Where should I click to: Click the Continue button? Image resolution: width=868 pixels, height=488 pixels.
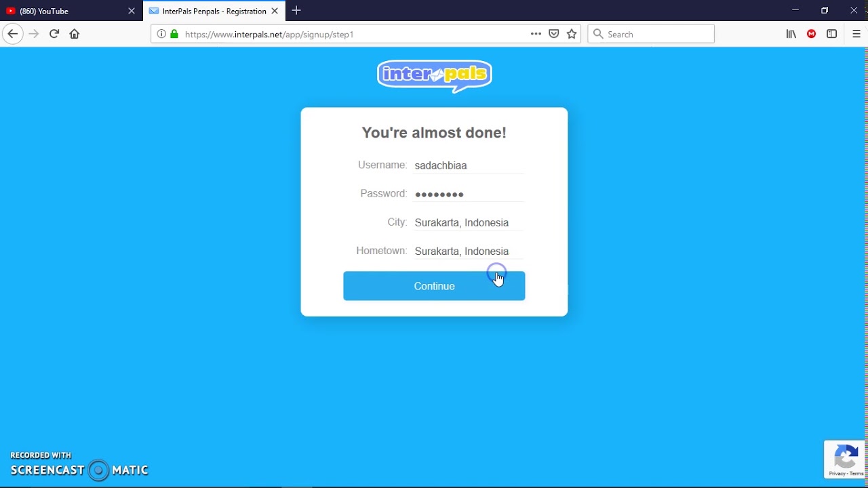point(434,286)
